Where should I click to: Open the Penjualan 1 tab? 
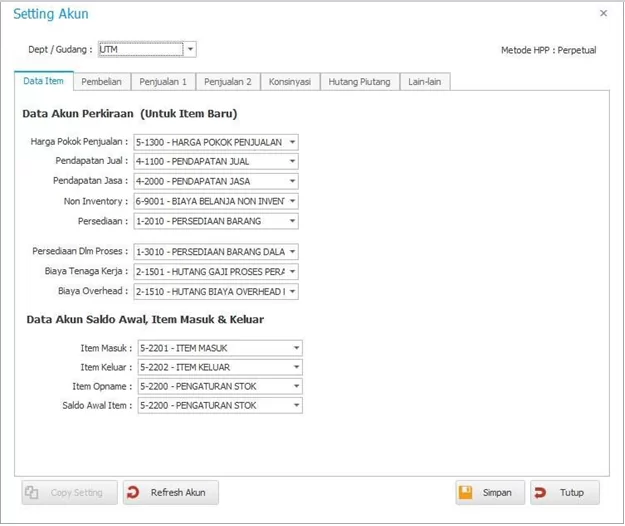point(162,82)
